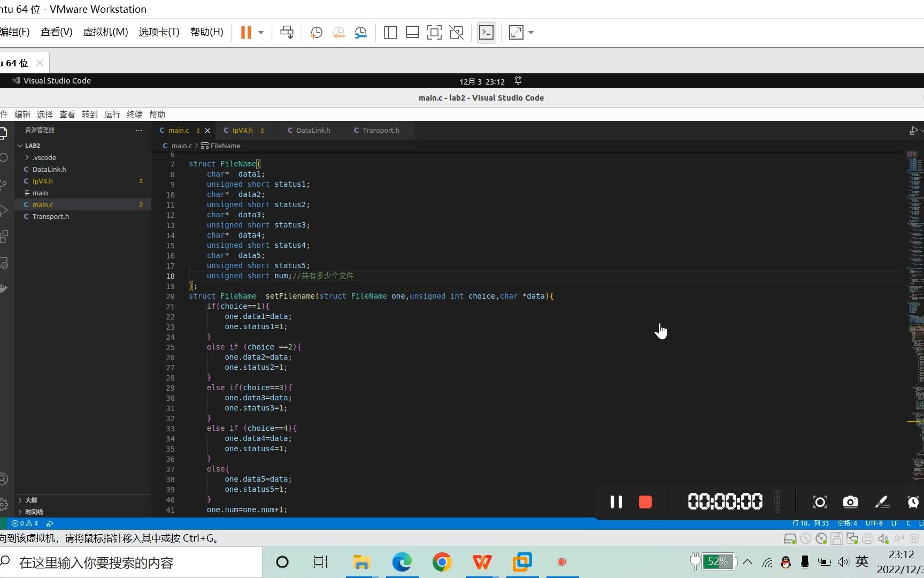Click run code button in editor title

913,131
